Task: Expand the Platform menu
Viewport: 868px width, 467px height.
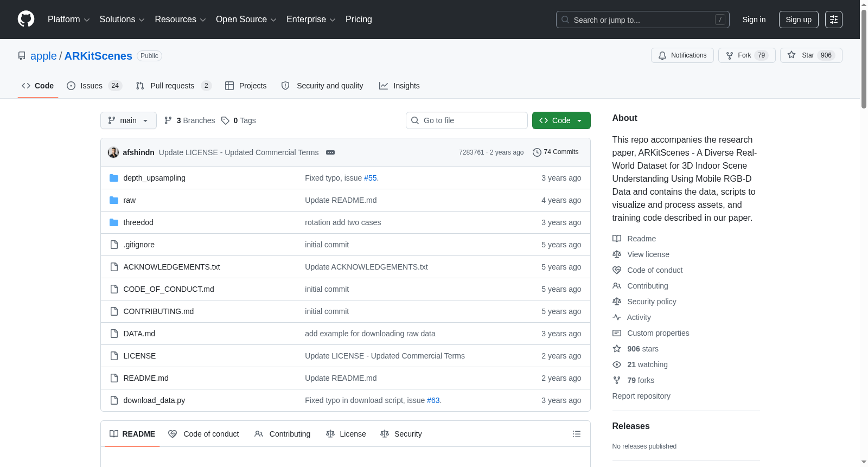Action: [x=69, y=20]
